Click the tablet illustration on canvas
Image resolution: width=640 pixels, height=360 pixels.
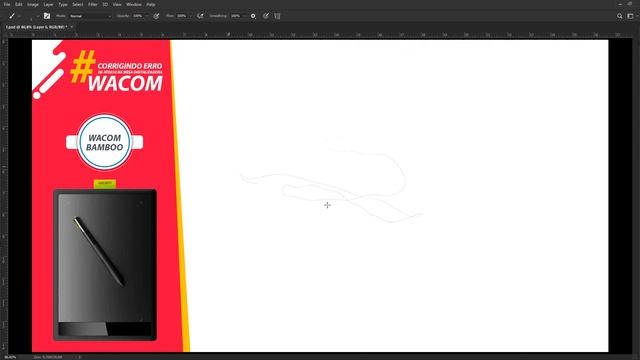pyautogui.click(x=104, y=264)
